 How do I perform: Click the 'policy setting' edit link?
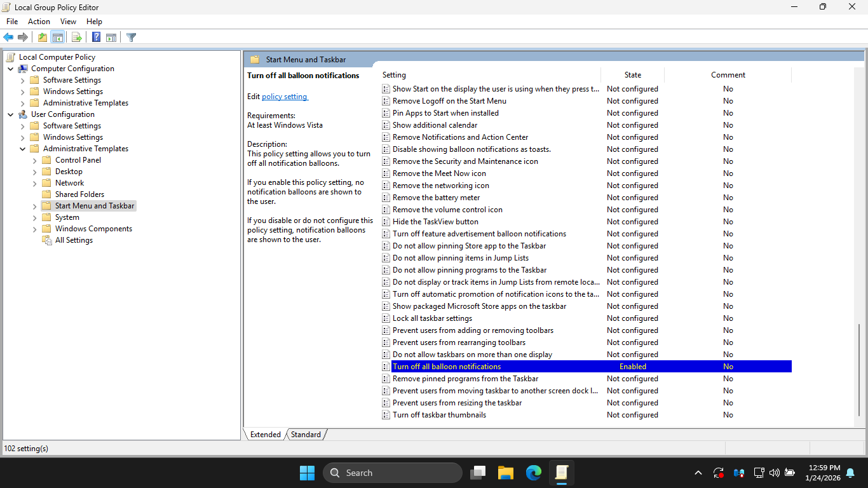(x=285, y=97)
